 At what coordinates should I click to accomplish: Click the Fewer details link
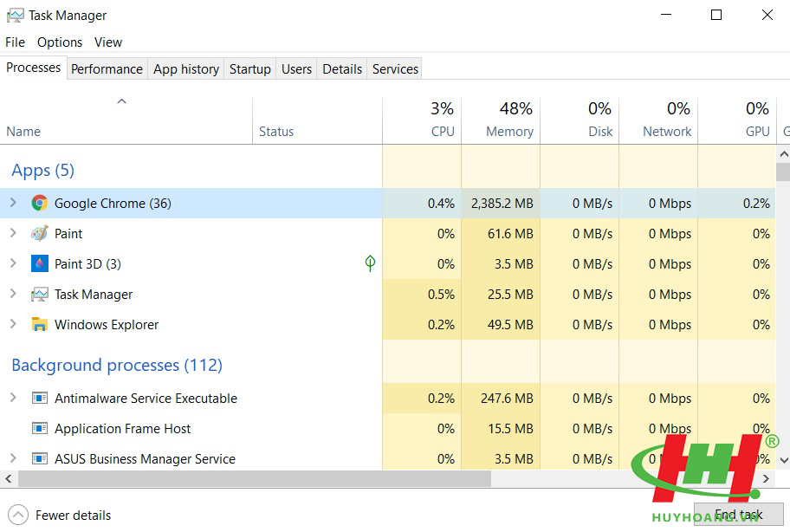[73, 516]
